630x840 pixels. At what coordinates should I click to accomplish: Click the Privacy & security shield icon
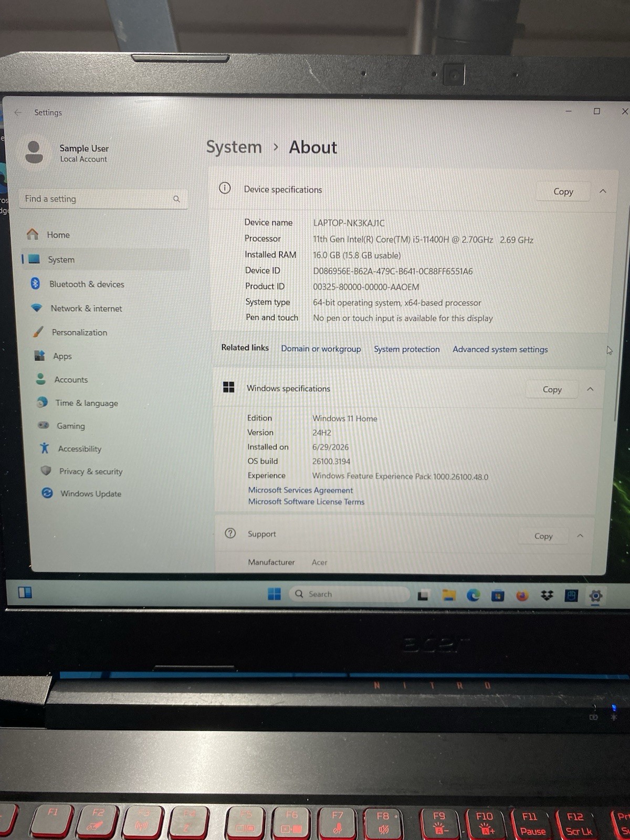click(x=46, y=470)
